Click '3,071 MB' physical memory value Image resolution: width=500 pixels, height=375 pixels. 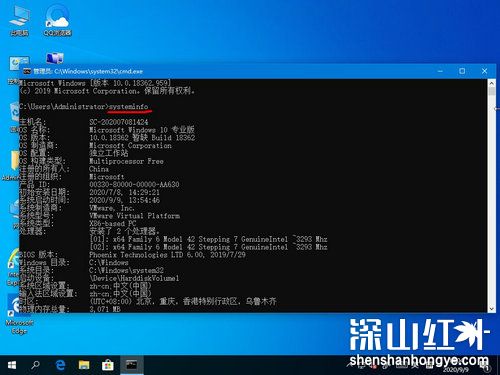click(x=105, y=309)
